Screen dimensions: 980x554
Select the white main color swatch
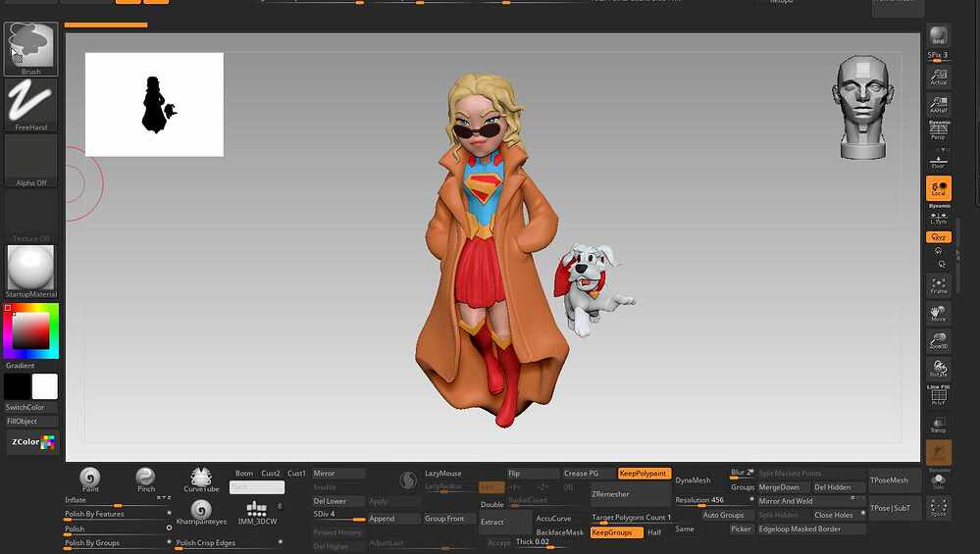coord(45,386)
